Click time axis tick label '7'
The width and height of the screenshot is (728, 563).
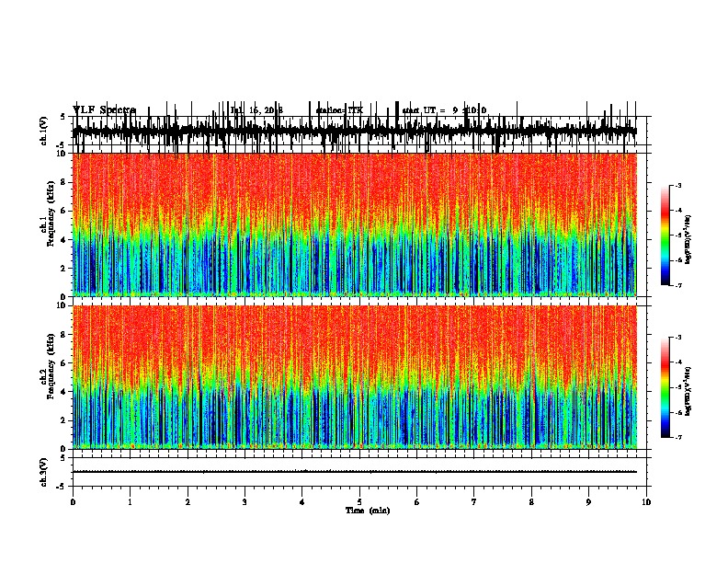474,502
